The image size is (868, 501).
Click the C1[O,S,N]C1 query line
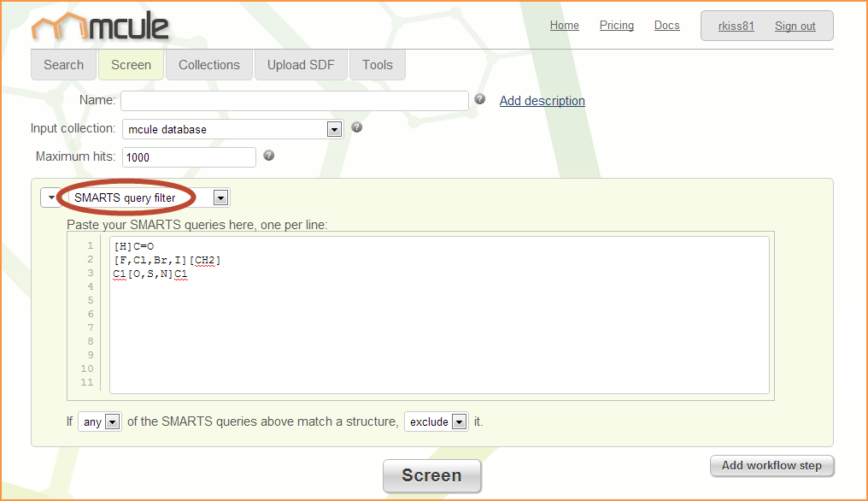click(150, 274)
